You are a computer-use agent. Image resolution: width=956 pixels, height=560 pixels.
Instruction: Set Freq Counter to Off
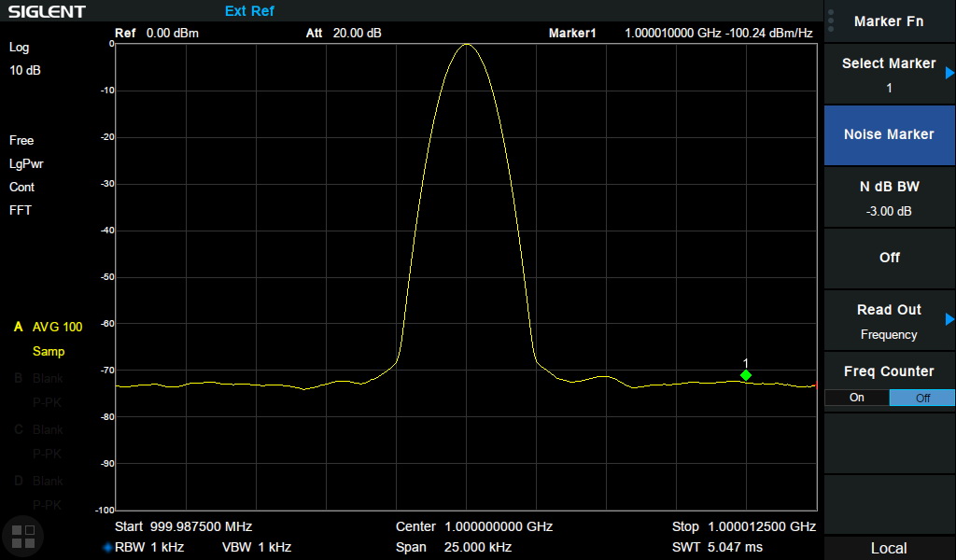coord(921,398)
